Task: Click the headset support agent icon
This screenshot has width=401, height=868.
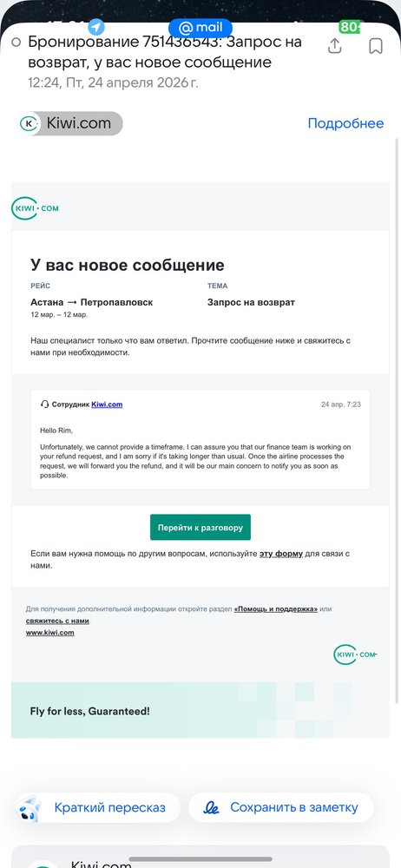Action: (x=45, y=404)
